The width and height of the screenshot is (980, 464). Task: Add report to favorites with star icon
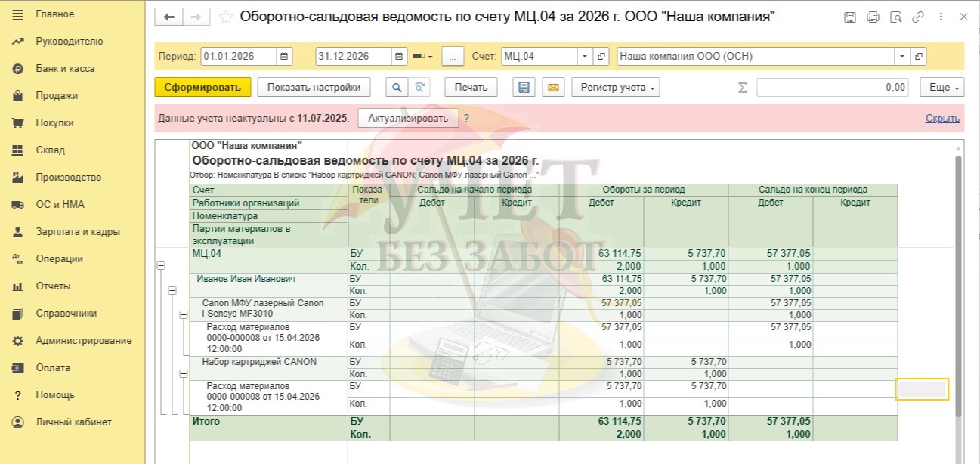pos(225,17)
